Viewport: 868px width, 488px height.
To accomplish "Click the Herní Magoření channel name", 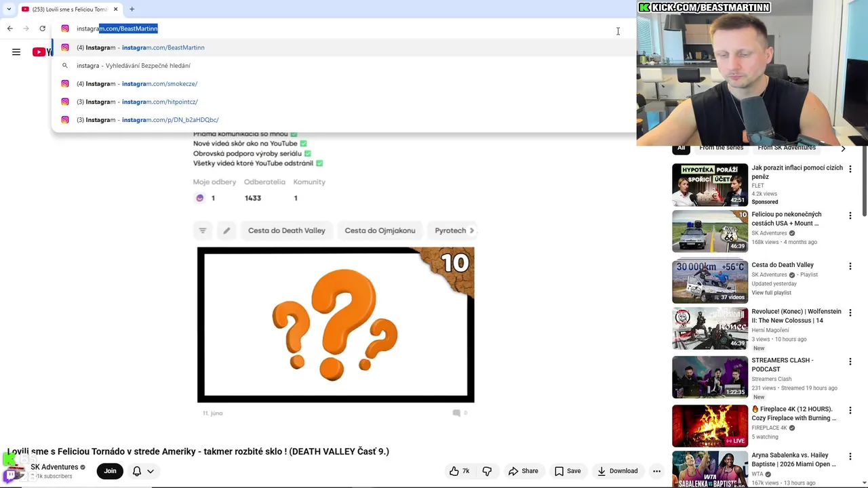I will pos(770,330).
